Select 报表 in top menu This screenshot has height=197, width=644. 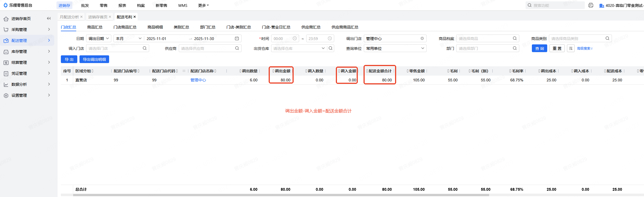coord(122,5)
